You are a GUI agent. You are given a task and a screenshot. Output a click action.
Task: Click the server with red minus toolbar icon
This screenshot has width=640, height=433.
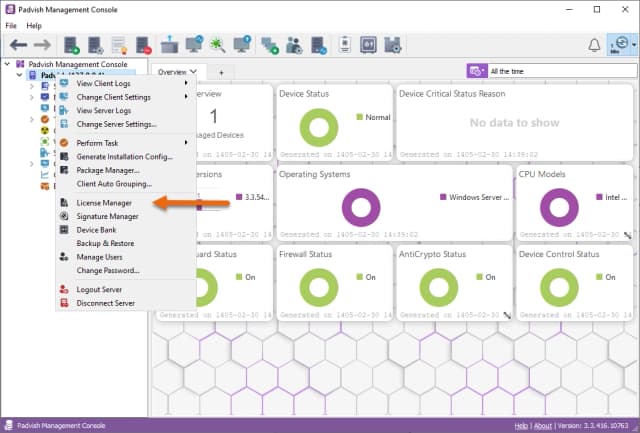click(x=144, y=45)
